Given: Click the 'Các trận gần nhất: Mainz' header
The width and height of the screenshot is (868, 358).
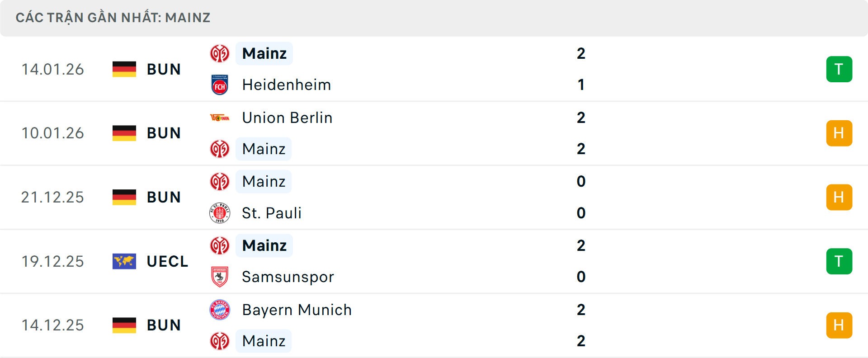Looking at the screenshot, I should coord(113,18).
